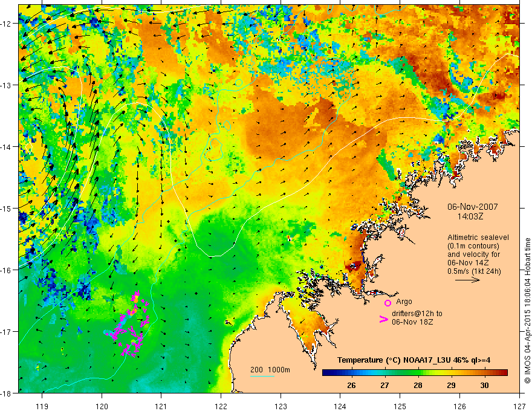Click the color bar tick label '28'
This screenshot has width=532, height=411.
[418, 386]
